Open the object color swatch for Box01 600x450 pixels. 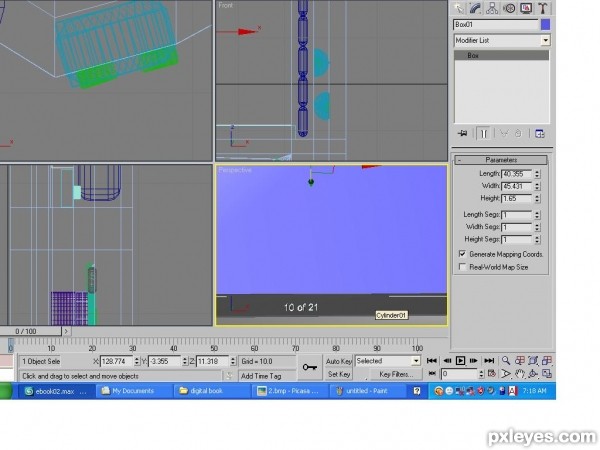click(545, 25)
